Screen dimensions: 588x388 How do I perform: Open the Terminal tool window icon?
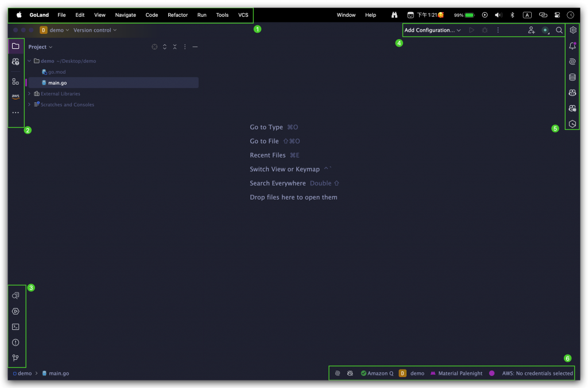(x=16, y=327)
